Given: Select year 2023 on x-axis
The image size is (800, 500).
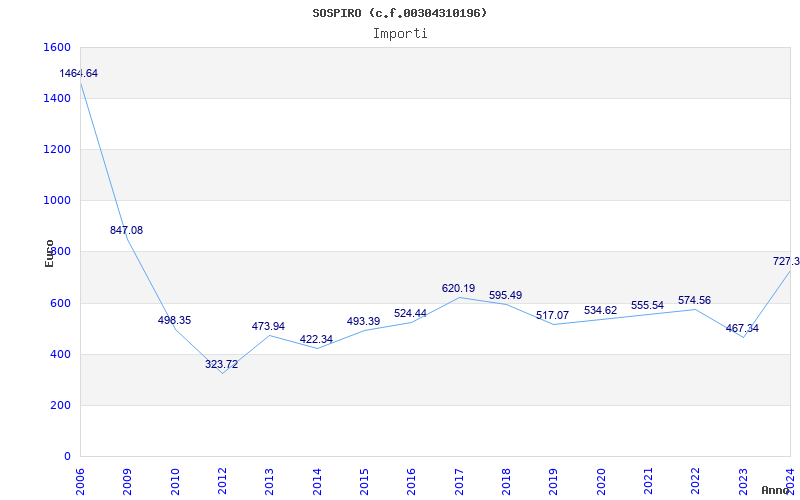Looking at the screenshot, I should coord(743,481).
